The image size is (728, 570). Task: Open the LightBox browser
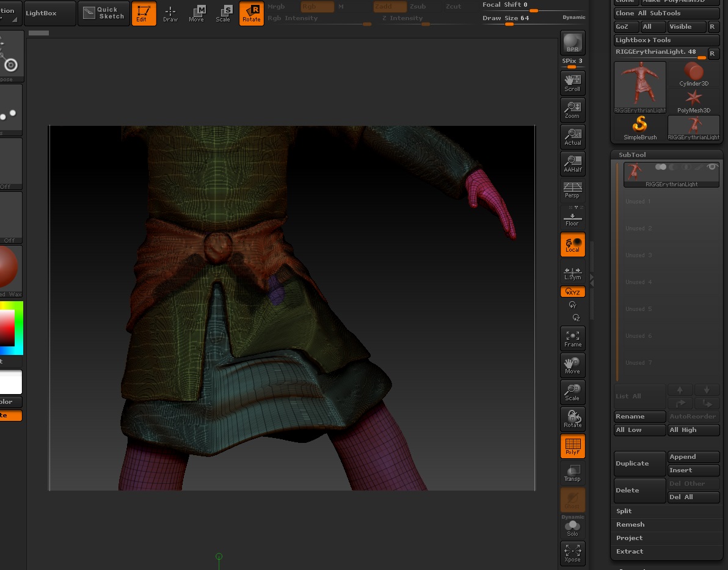click(x=49, y=13)
